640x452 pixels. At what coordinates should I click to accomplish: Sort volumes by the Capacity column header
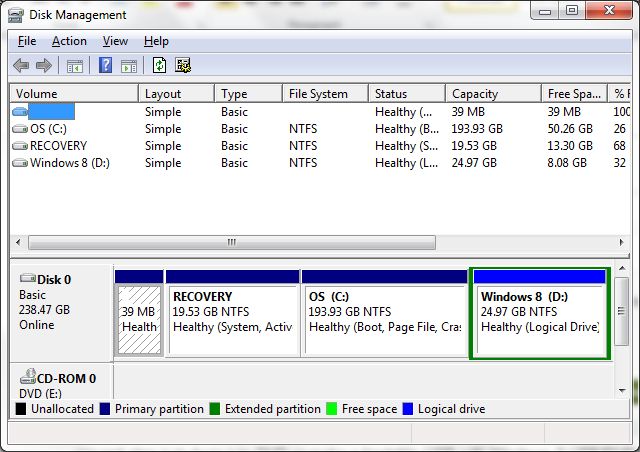pos(474,93)
